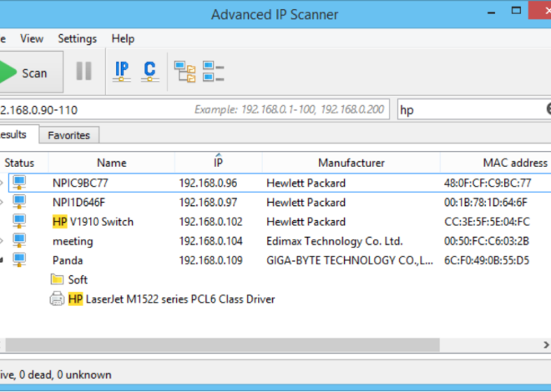This screenshot has width=551, height=392.
Task: Click MAC address 6C:F0:49:0B:55:D5
Action: coord(487,260)
